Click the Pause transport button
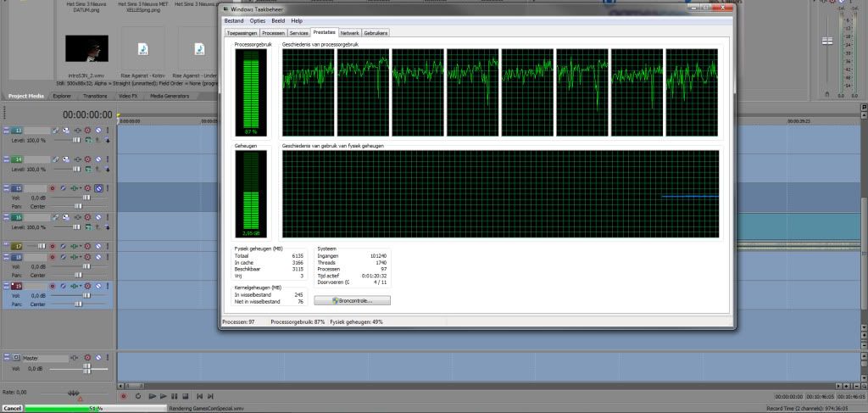The image size is (868, 413). point(175,396)
